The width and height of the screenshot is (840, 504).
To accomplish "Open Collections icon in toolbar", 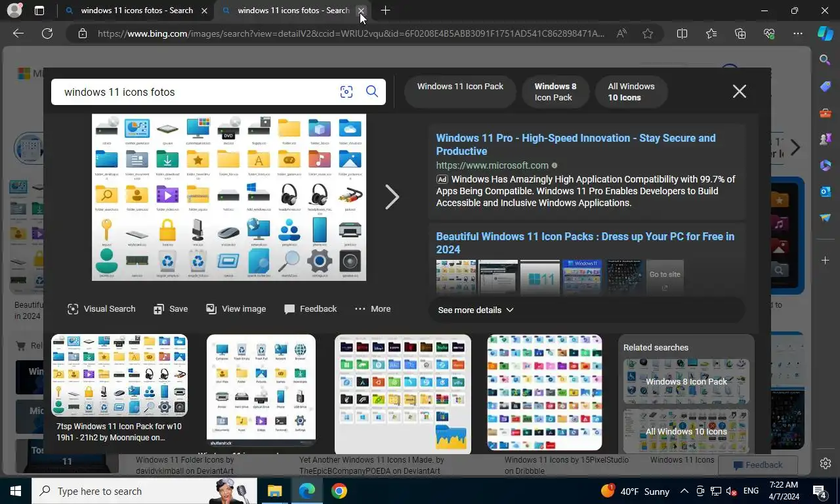I will (x=740, y=33).
